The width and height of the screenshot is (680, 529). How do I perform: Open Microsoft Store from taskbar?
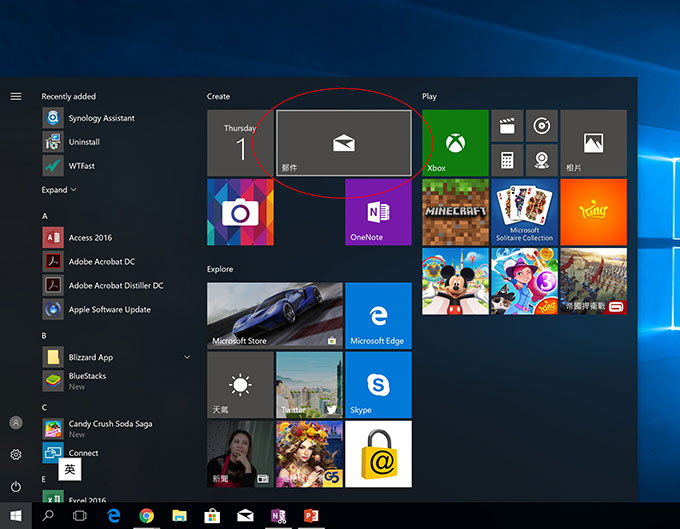[x=212, y=516]
